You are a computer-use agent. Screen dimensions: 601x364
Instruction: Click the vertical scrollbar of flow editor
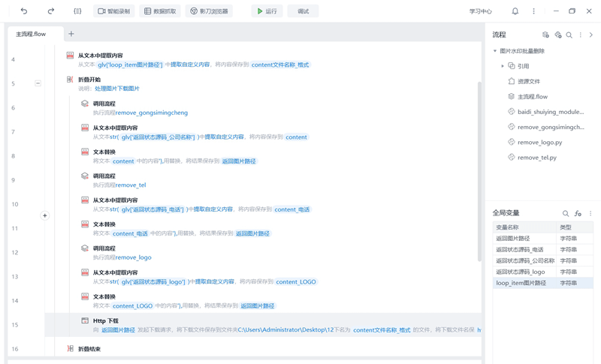[x=479, y=171]
